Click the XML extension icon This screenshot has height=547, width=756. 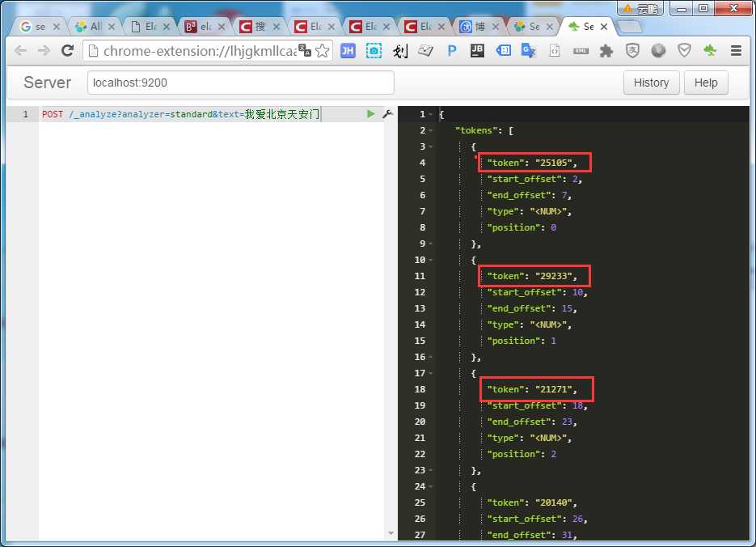581,51
